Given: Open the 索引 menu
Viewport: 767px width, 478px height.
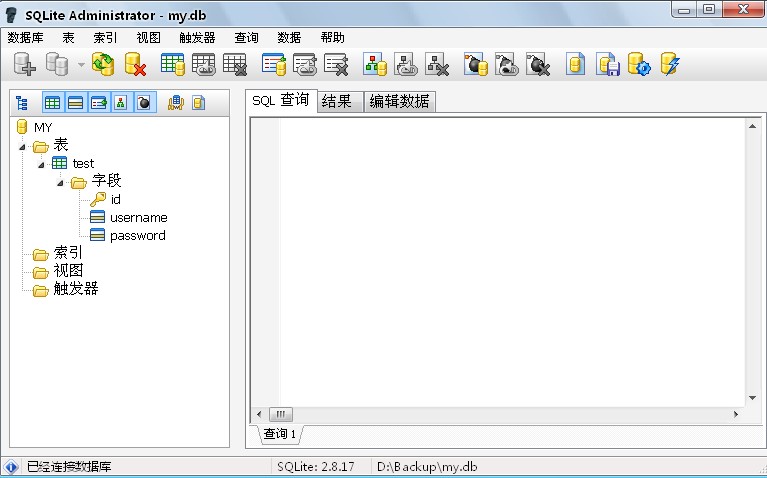Looking at the screenshot, I should coord(105,38).
